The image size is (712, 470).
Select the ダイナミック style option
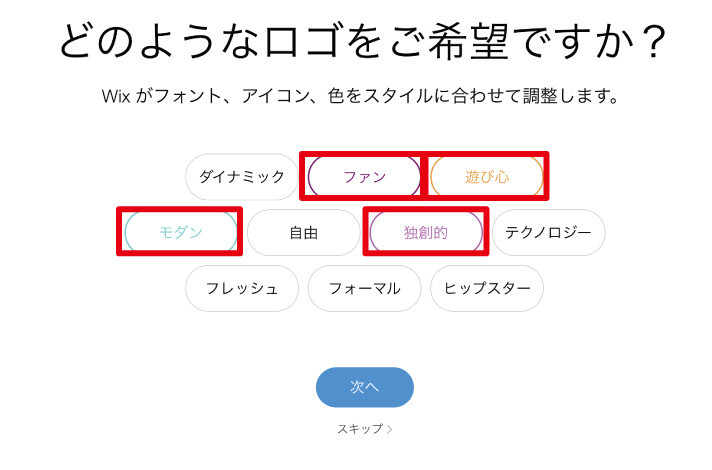(241, 177)
